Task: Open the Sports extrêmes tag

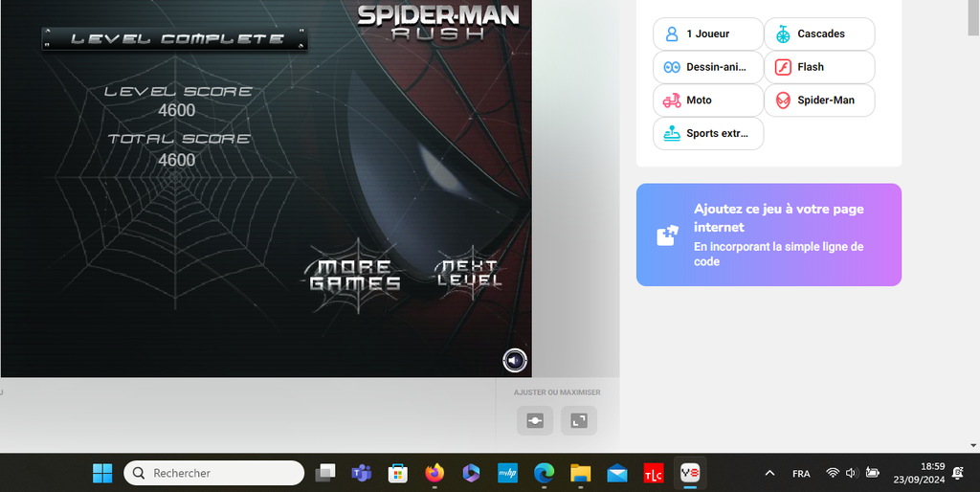Action: point(708,133)
